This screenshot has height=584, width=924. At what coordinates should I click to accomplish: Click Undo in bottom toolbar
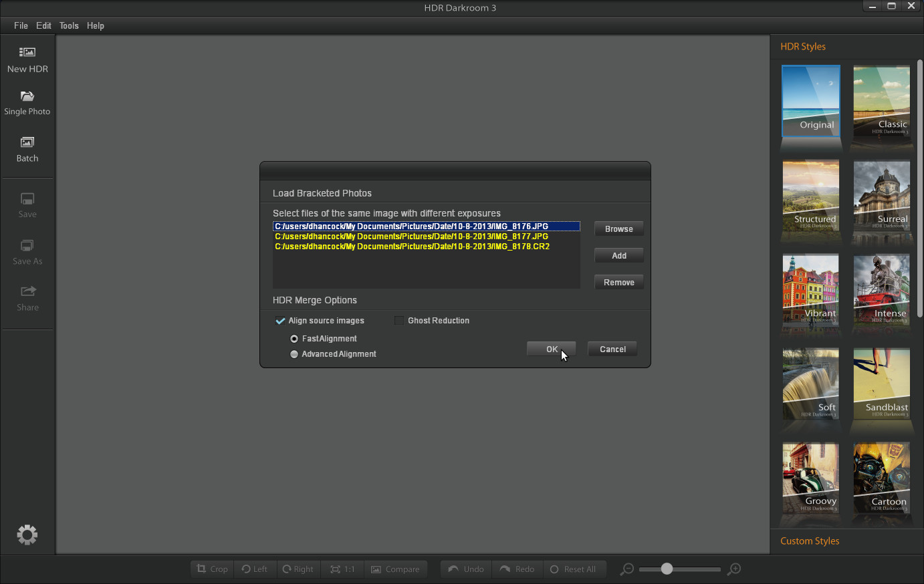[466, 569]
